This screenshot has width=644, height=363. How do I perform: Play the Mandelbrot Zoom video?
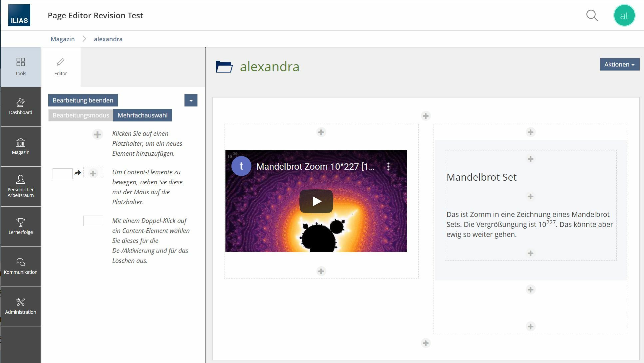(x=316, y=201)
